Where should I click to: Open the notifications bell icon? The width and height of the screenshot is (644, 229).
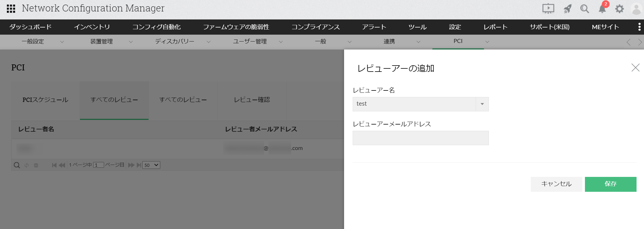pos(602,9)
